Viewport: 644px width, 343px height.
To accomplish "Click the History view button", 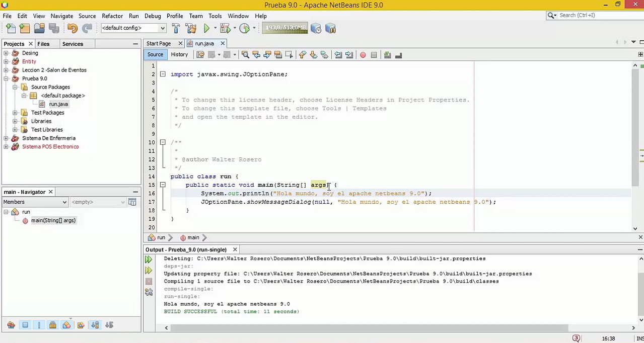I will [x=179, y=55].
